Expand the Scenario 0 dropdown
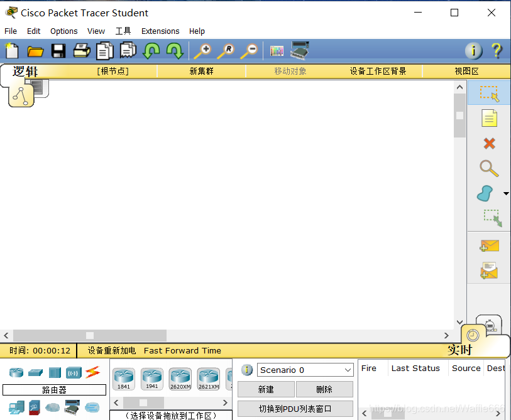Viewport: 511px width, 420px height. click(348, 370)
